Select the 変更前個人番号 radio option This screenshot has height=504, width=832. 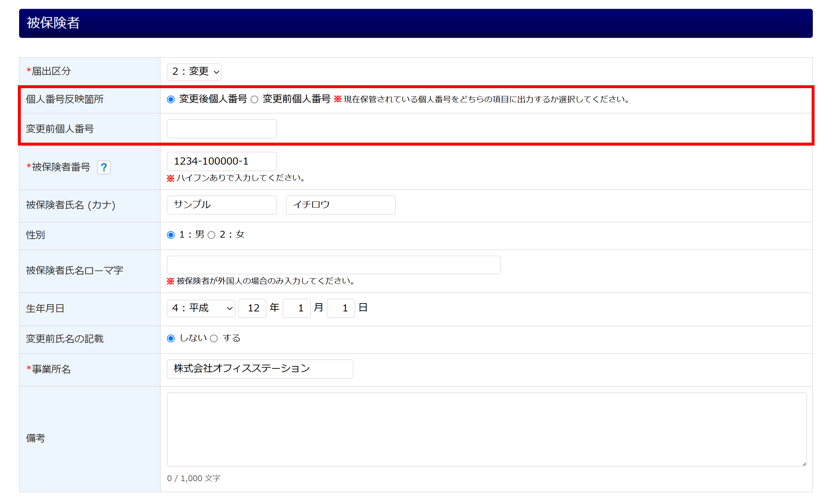tap(254, 99)
